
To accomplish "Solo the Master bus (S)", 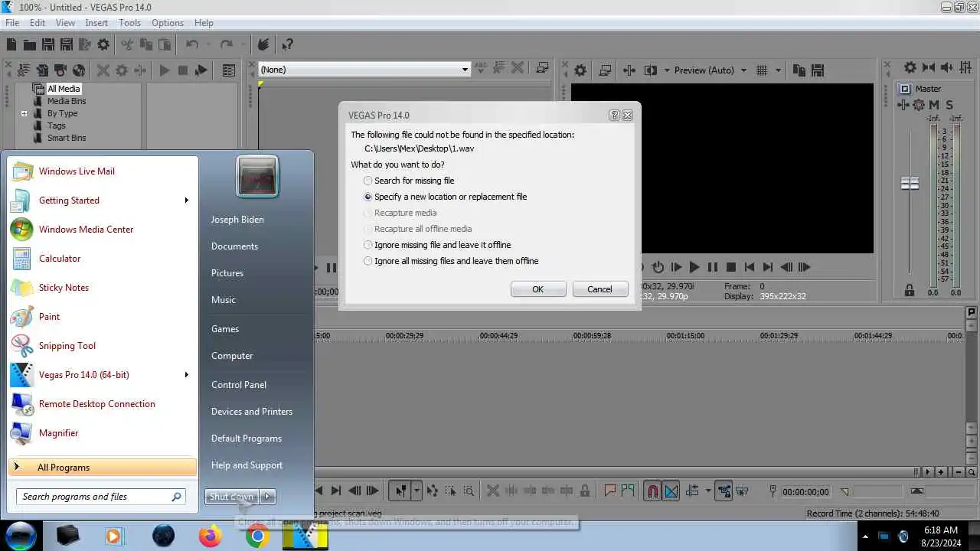I will 949,105.
